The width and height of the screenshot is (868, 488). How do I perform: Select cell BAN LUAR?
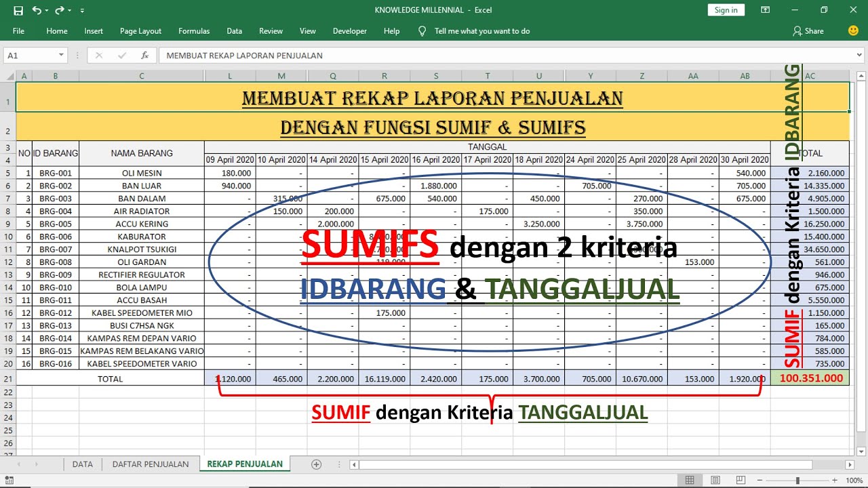click(x=142, y=186)
